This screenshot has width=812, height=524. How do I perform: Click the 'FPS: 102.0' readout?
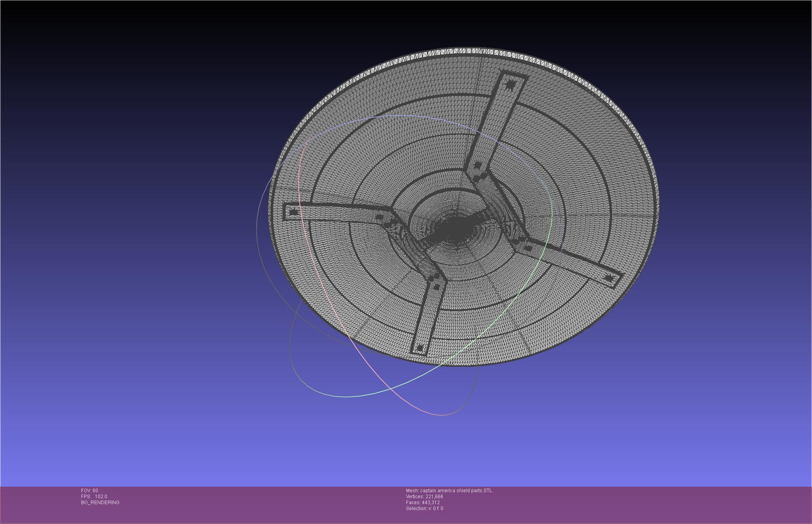[x=94, y=497]
